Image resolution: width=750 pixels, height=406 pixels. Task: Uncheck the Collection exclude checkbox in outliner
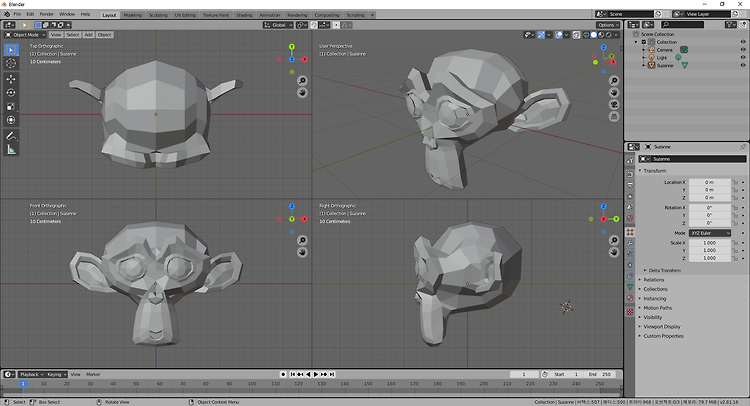coord(644,42)
